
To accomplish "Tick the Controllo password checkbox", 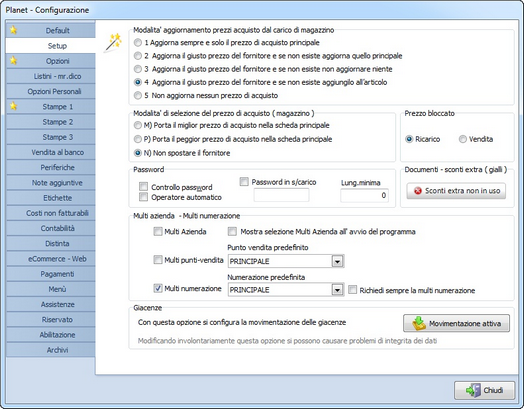I will click(143, 186).
